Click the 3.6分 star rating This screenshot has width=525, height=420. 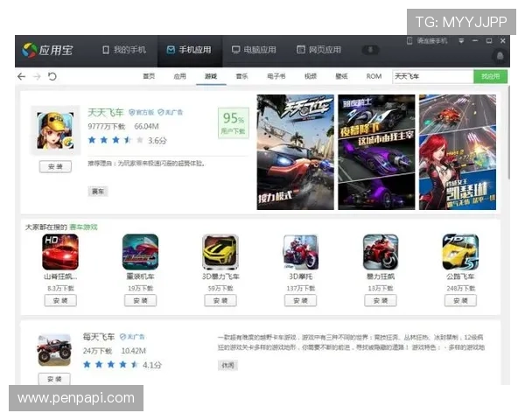[127, 140]
